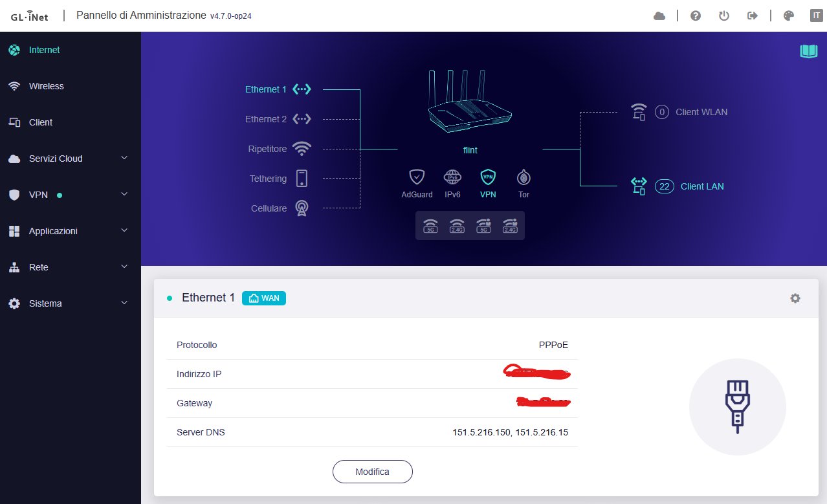Viewport: 827px width, 504px height.
Task: Click the power reboot icon
Action: (724, 16)
